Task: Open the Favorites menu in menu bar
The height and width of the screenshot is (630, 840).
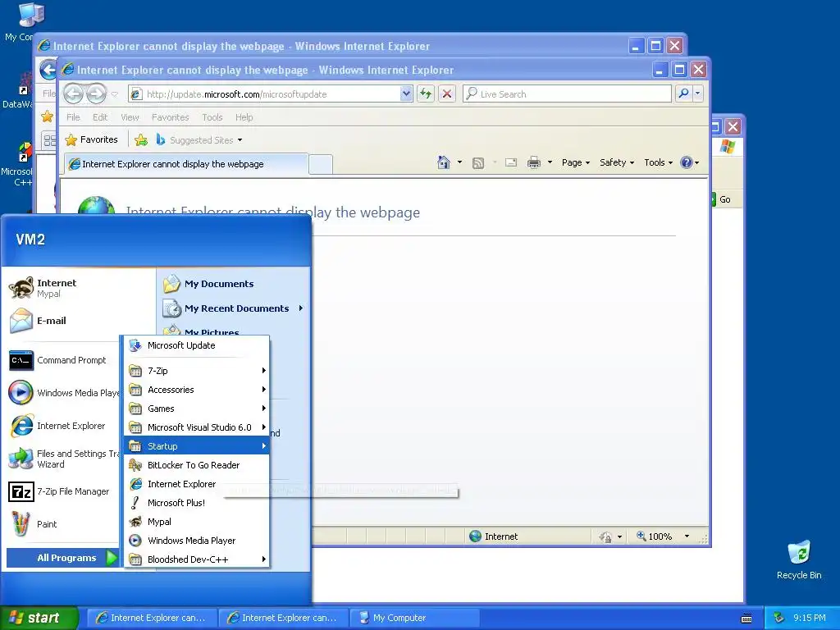Action: (171, 117)
